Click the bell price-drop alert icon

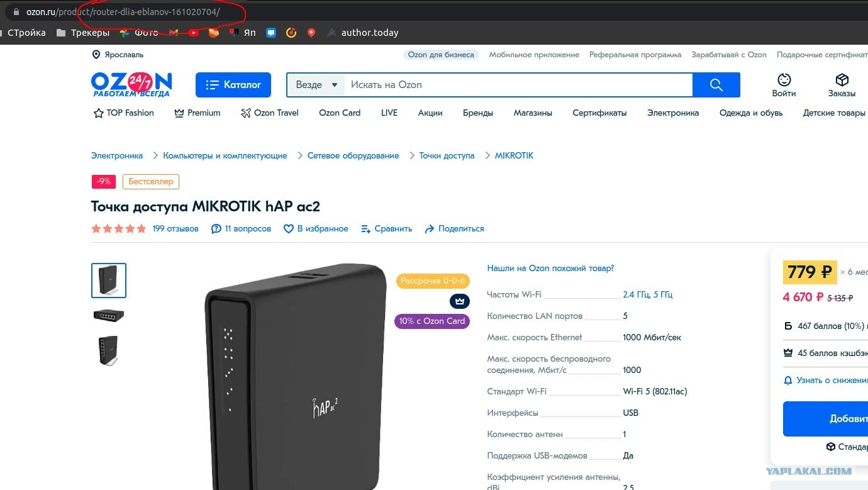tap(787, 381)
